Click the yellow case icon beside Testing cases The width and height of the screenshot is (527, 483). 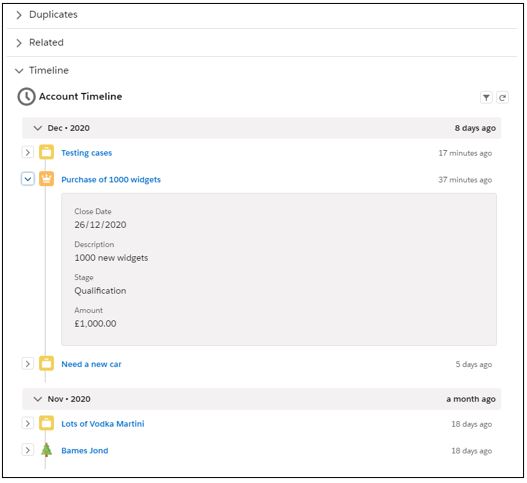pyautogui.click(x=46, y=152)
